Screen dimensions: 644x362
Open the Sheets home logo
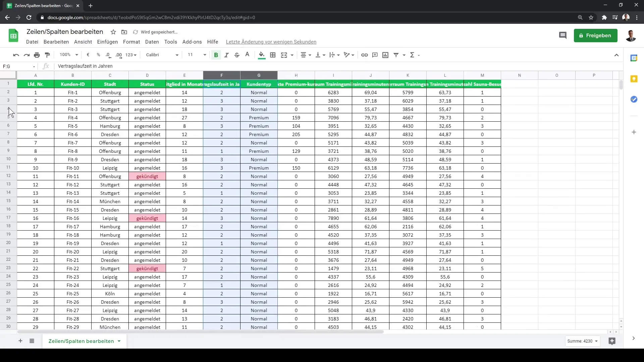coord(13,36)
